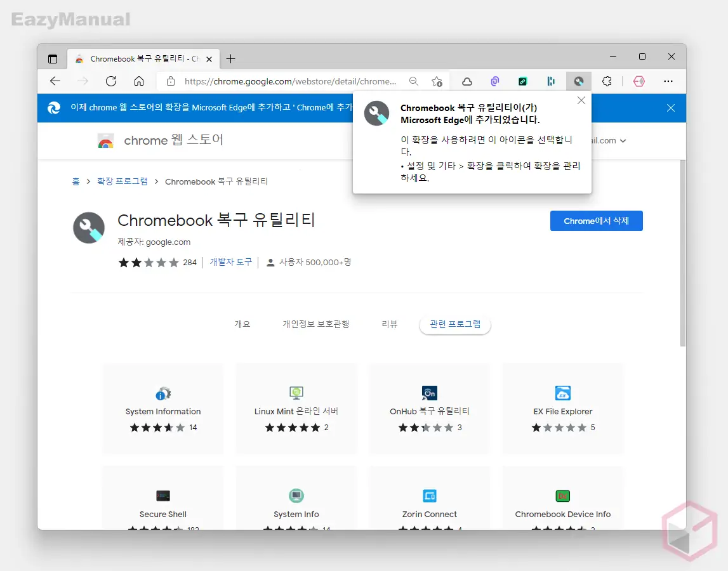Open OnHub 복구 유틸리티 card icon

430,393
